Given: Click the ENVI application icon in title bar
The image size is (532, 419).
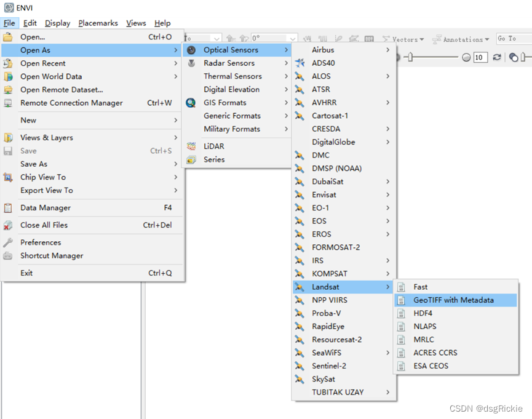Looking at the screenshot, I should pos(9,7).
